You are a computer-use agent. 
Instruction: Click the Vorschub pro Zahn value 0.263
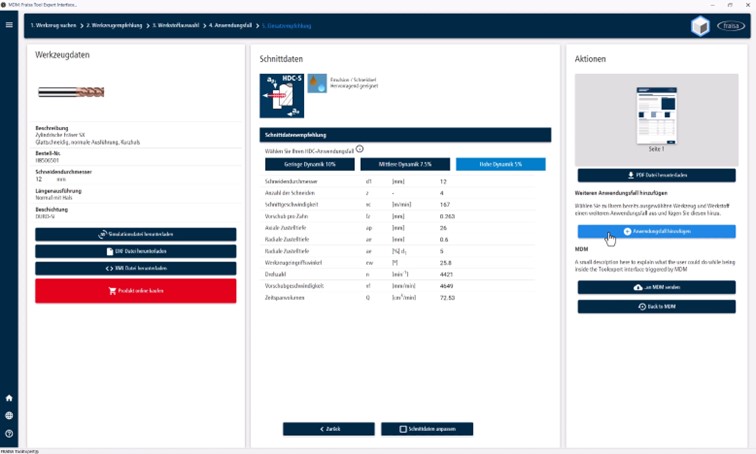tap(447, 216)
